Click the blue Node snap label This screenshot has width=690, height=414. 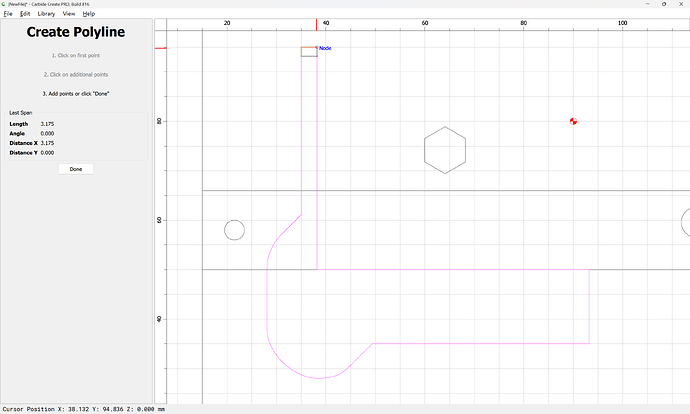325,48
